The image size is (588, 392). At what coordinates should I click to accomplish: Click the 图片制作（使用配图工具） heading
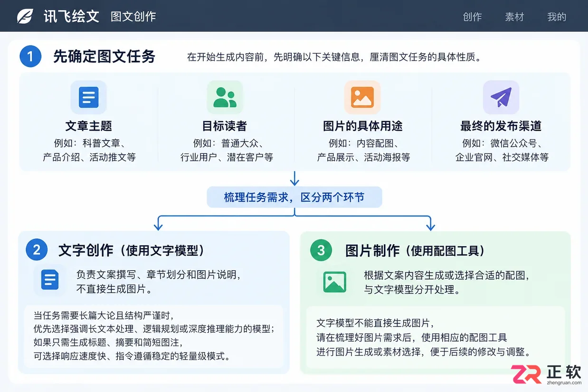415,251
